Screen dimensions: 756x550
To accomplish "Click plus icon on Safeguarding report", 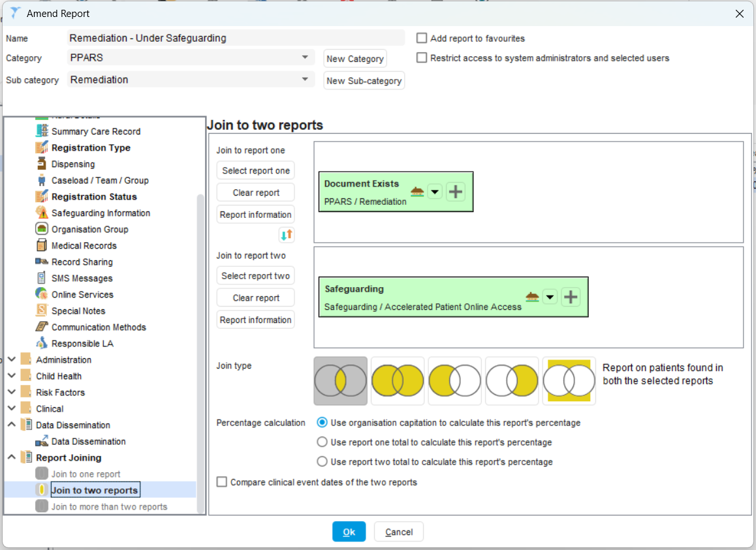I will pyautogui.click(x=571, y=297).
